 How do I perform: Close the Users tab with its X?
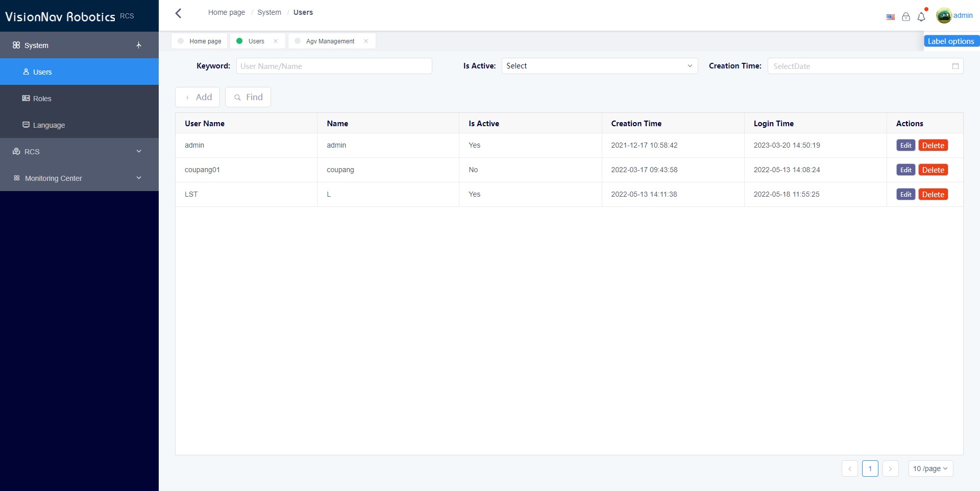[276, 41]
